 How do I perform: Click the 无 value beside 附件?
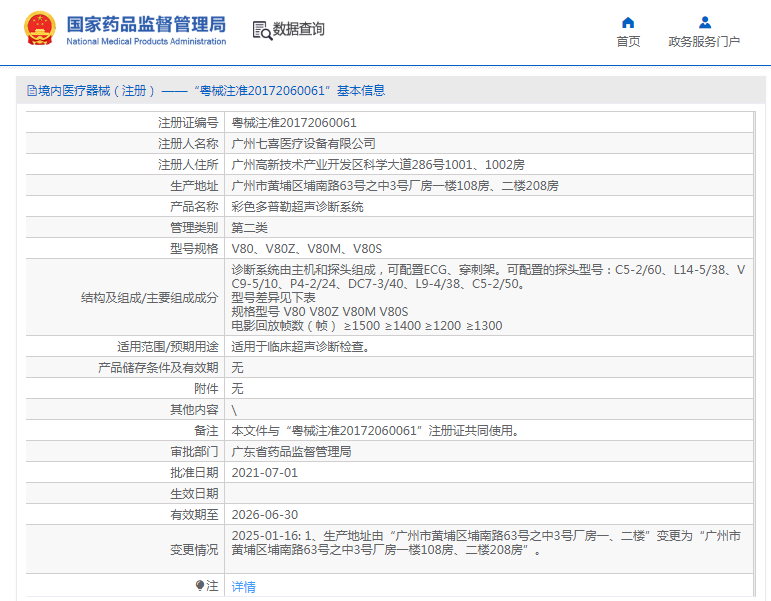[x=237, y=389]
